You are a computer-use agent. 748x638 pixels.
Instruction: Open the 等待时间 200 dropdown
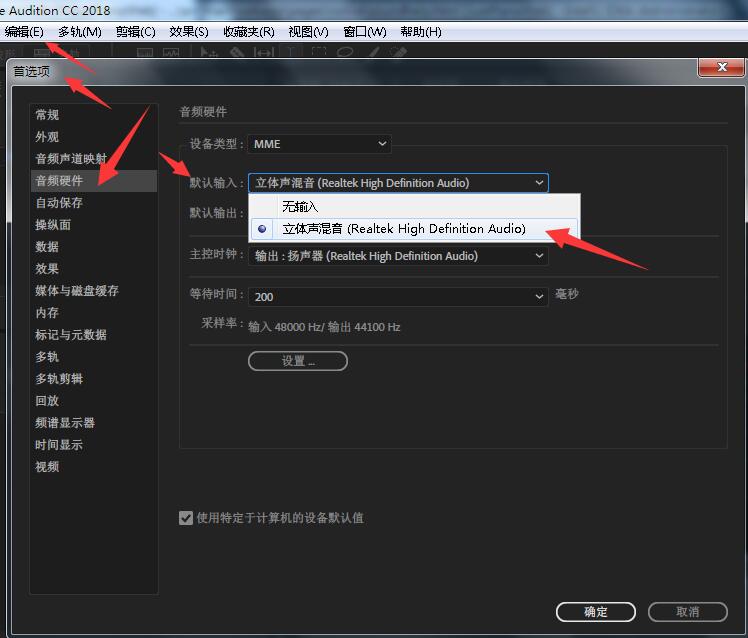pyautogui.click(x=398, y=296)
